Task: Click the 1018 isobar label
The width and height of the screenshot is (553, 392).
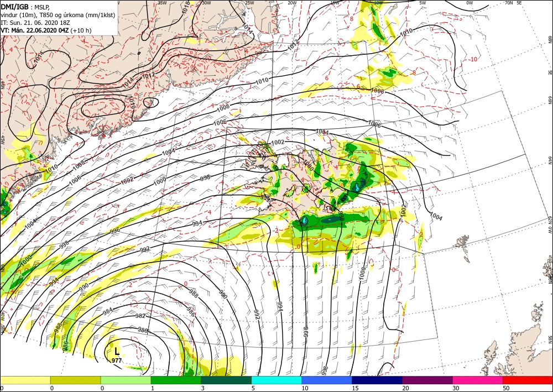Action: 186,7
